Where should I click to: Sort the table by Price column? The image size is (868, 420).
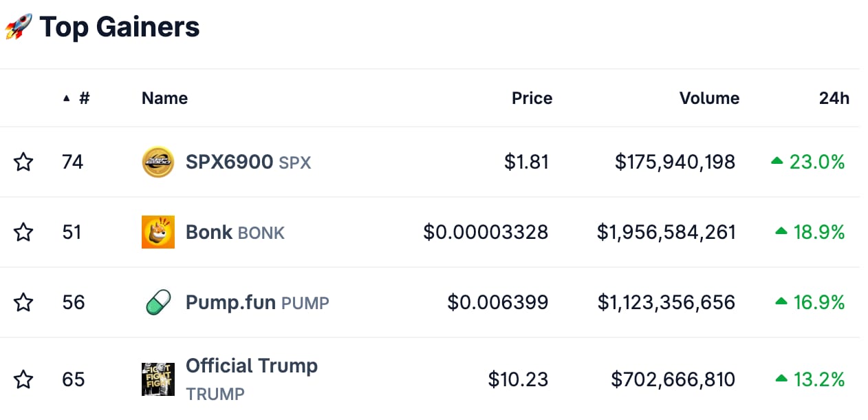532,98
